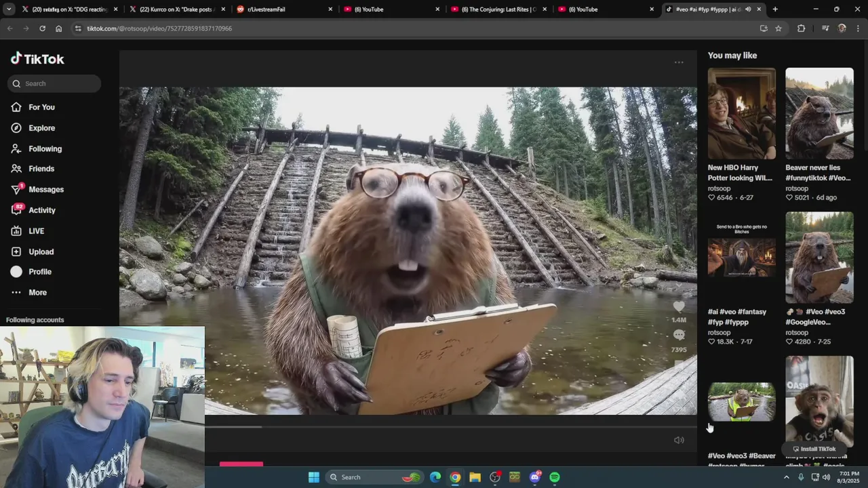The height and width of the screenshot is (488, 868).
Task: Launch Microsoft Edge from taskbar
Action: click(x=435, y=477)
